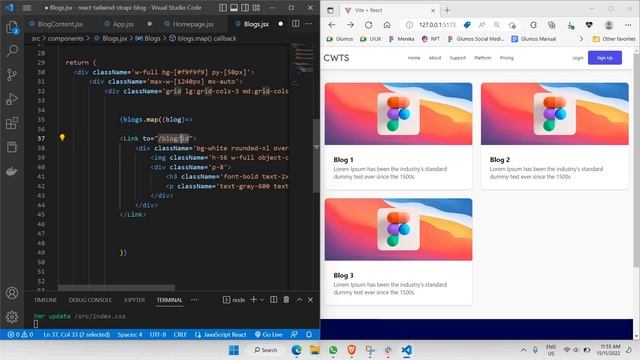Switch to App.jsx tab
Viewport: 640px width, 360px height.
click(123, 24)
